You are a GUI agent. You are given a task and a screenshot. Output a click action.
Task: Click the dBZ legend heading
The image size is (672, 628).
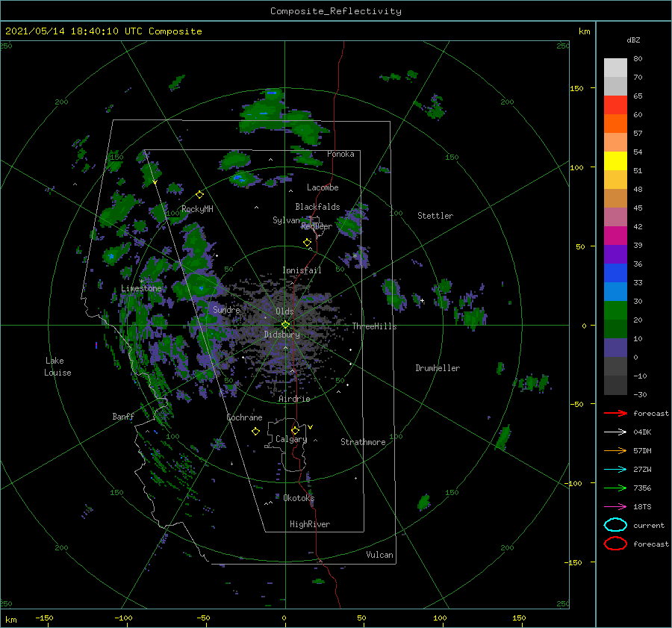click(633, 40)
